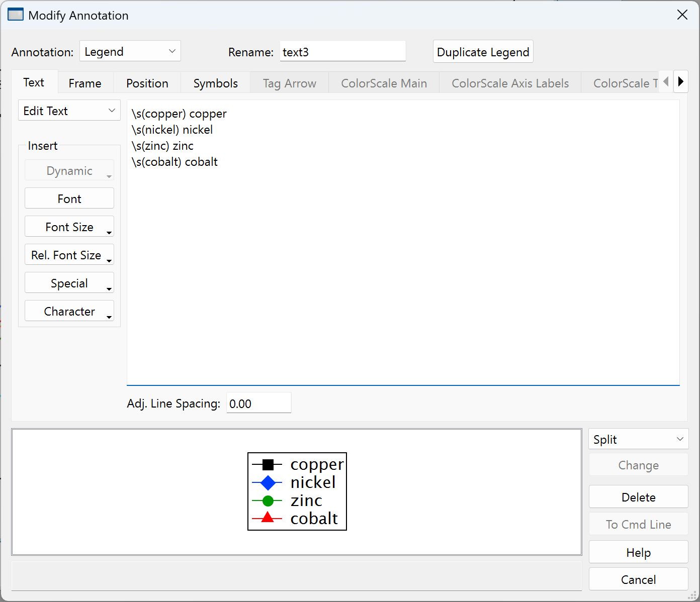Switch to the Frame tab
Viewport: 700px width, 602px height.
[85, 83]
